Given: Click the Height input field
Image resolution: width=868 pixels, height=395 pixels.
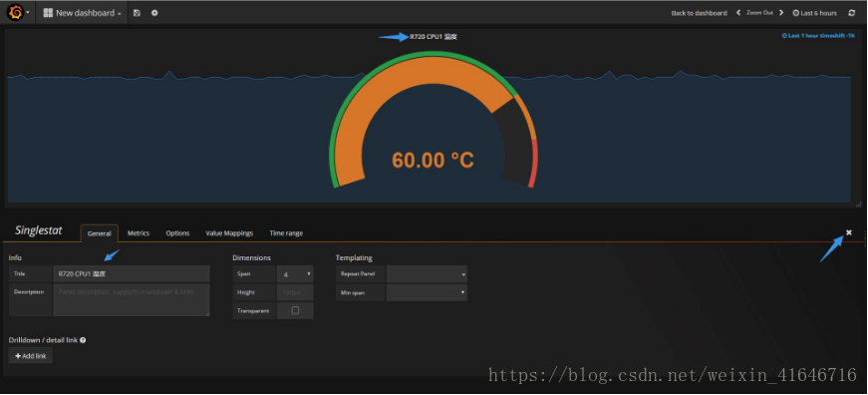Looking at the screenshot, I should click(295, 292).
